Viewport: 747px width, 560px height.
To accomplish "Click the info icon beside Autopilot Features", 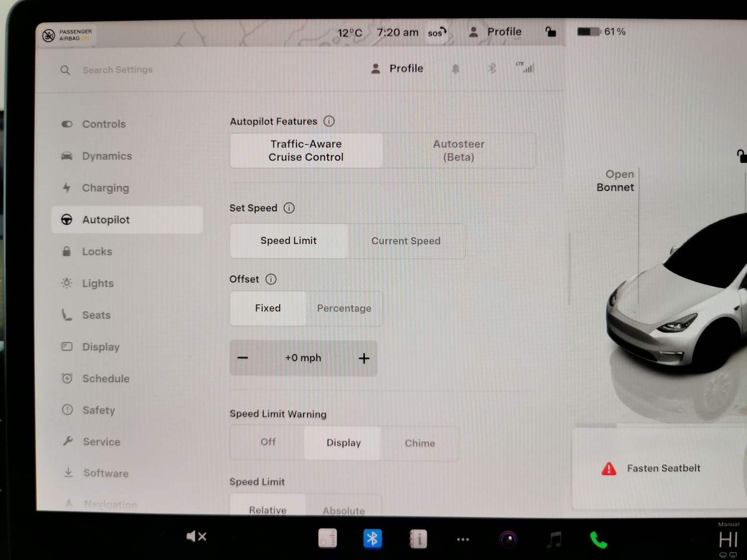I will point(329,121).
